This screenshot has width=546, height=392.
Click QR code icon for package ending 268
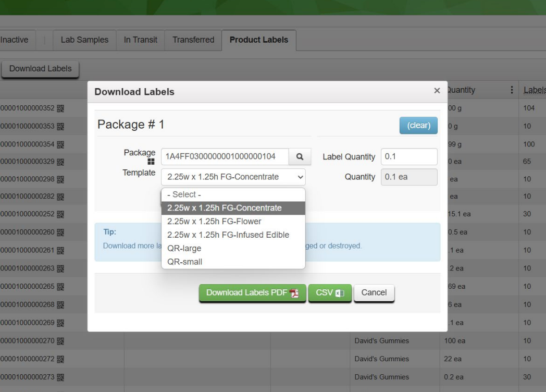pos(60,304)
